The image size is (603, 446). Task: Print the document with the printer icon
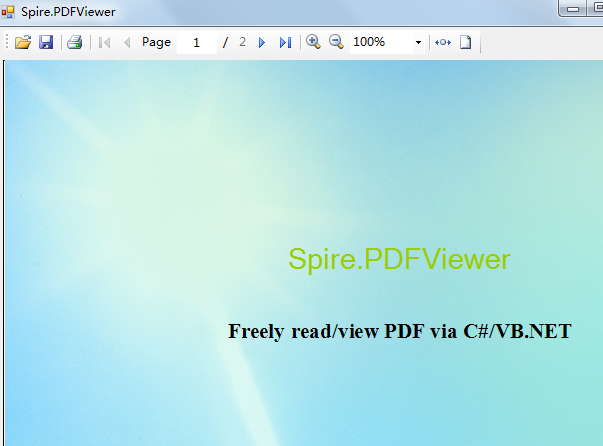click(x=75, y=42)
